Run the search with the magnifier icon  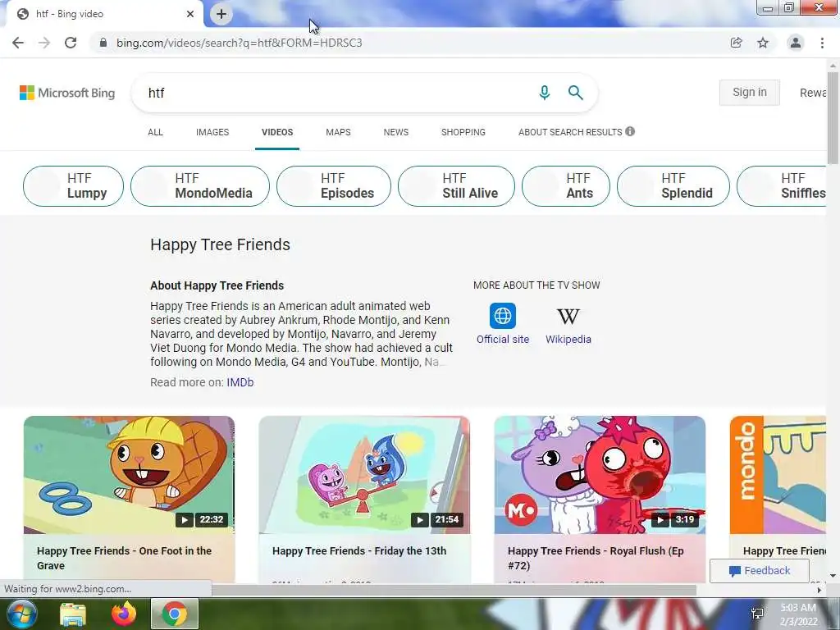pyautogui.click(x=575, y=93)
